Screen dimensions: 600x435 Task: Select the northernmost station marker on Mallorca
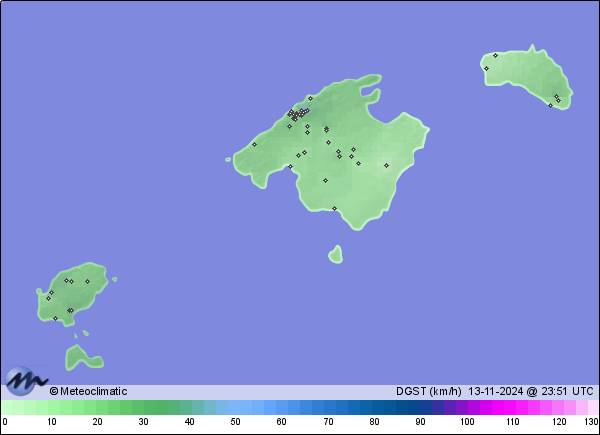click(x=310, y=98)
